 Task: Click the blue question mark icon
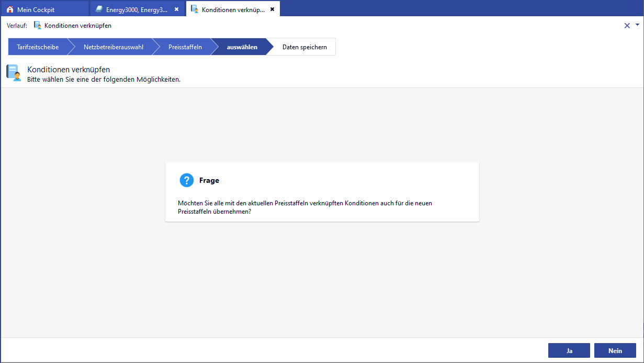click(187, 180)
